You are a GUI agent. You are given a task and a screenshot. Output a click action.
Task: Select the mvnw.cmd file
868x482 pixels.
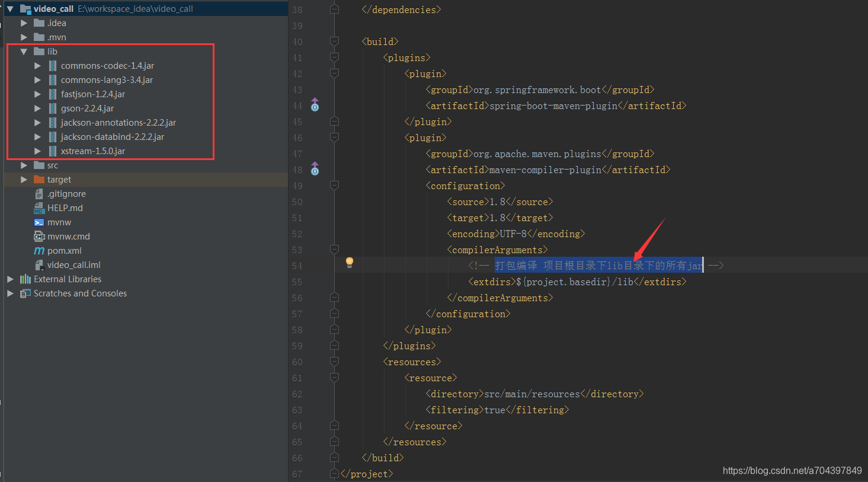coord(69,237)
